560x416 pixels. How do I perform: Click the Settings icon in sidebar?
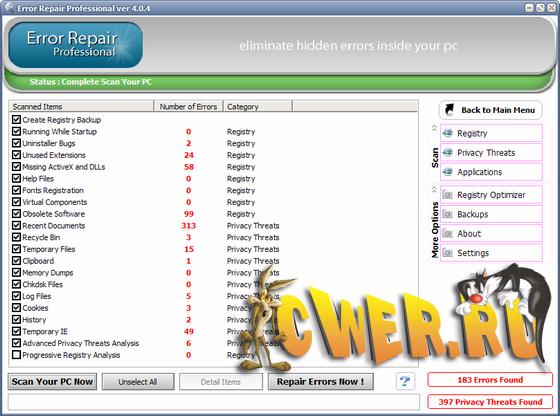[x=448, y=253]
